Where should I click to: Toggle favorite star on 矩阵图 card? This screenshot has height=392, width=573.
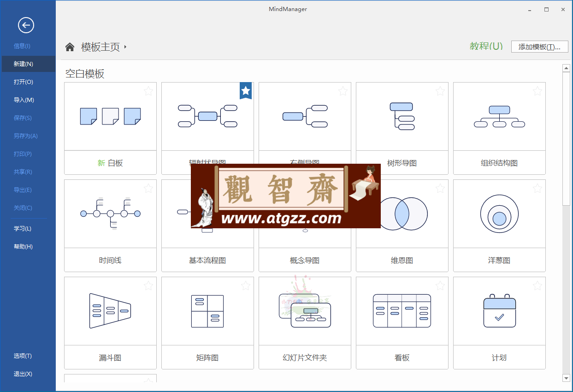tap(245, 285)
